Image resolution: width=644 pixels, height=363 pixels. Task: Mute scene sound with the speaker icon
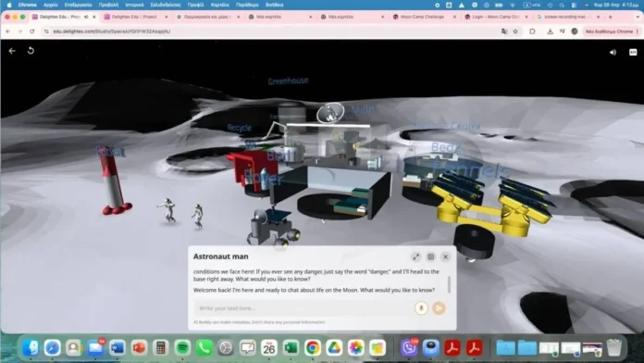pos(613,52)
